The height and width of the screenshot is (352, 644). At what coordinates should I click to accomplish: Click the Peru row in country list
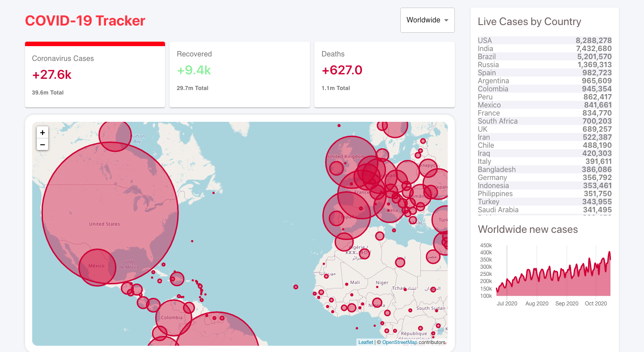(x=545, y=97)
